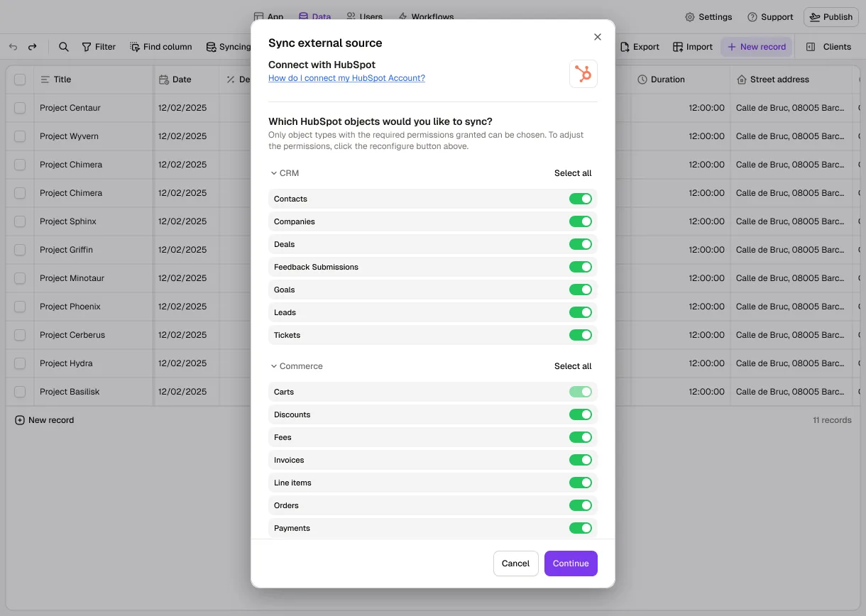Open search with magnifier icon

click(64, 47)
